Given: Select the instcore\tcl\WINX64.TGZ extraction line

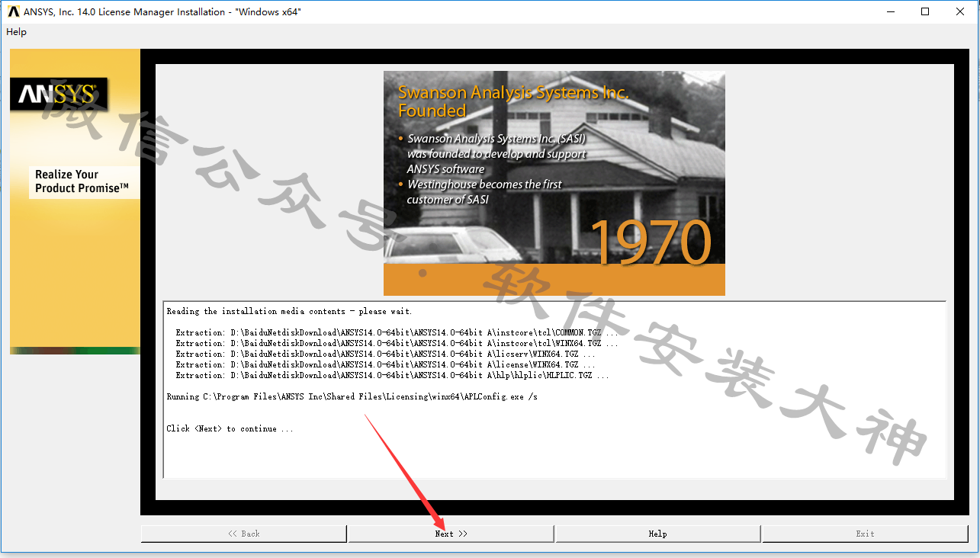Looking at the screenshot, I should [x=397, y=343].
